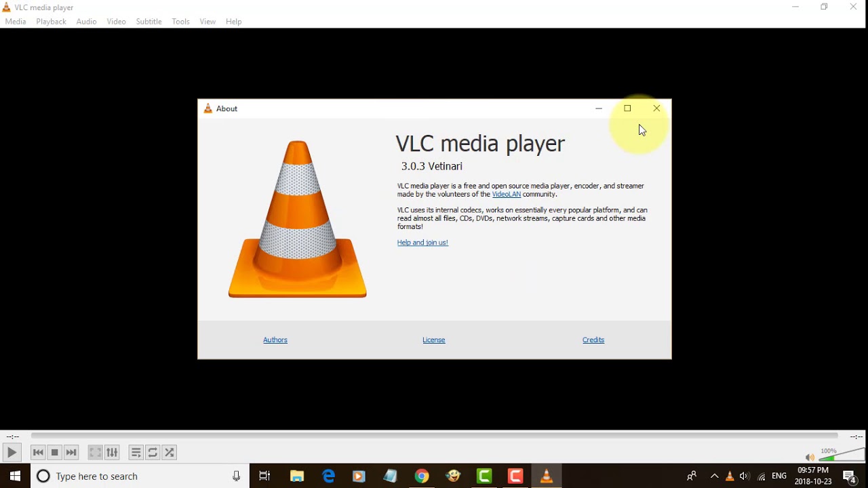Click the Help and join us link
868x488 pixels.
(x=422, y=243)
